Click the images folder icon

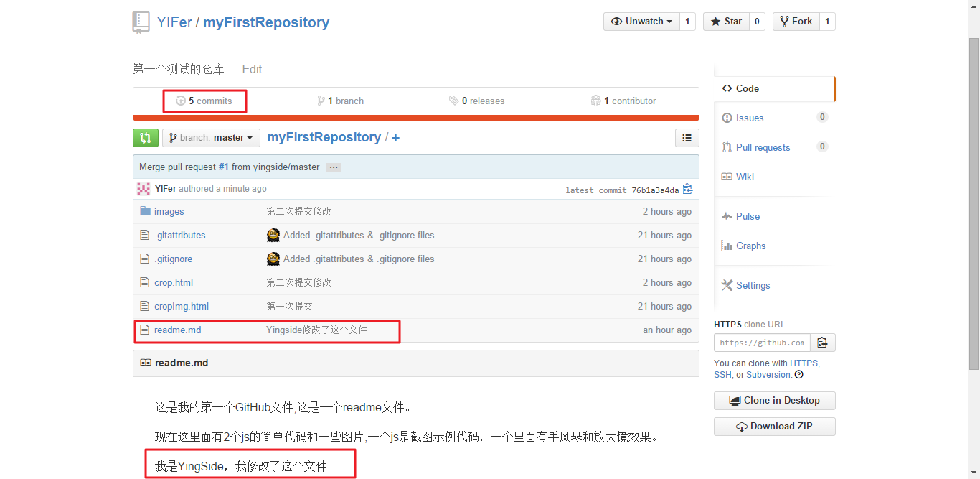145,211
